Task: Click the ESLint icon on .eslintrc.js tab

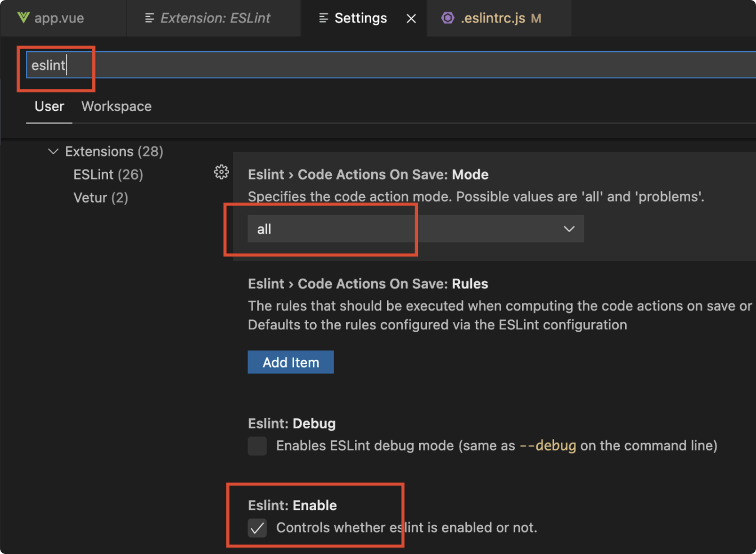Action: point(448,18)
